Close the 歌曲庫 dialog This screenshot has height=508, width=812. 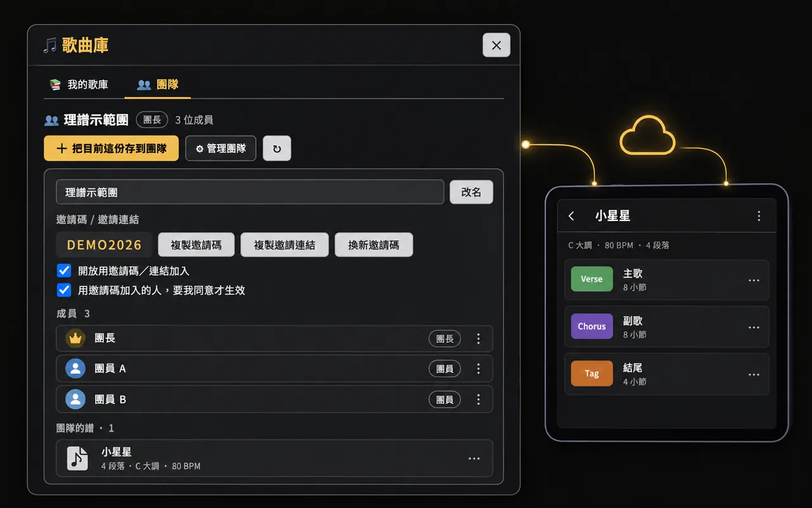tap(496, 45)
